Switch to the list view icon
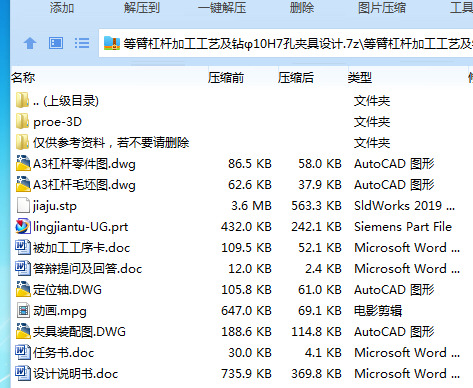The width and height of the screenshot is (473, 388). (82, 43)
